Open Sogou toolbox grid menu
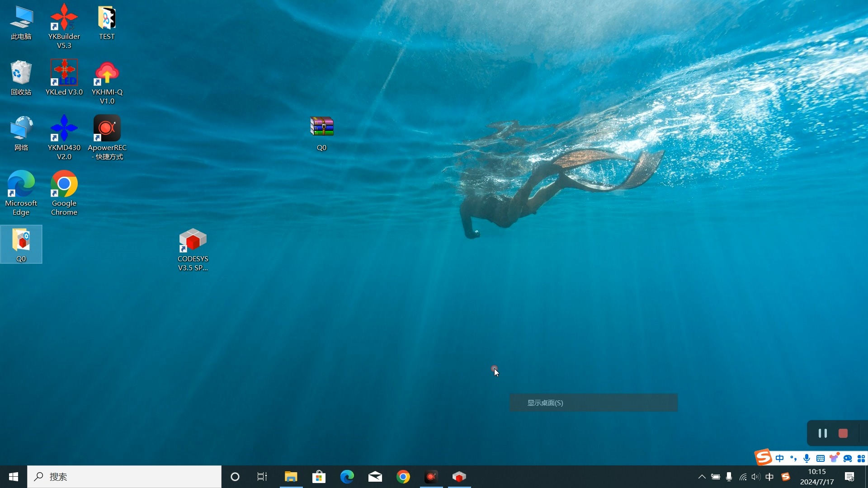 (861, 458)
